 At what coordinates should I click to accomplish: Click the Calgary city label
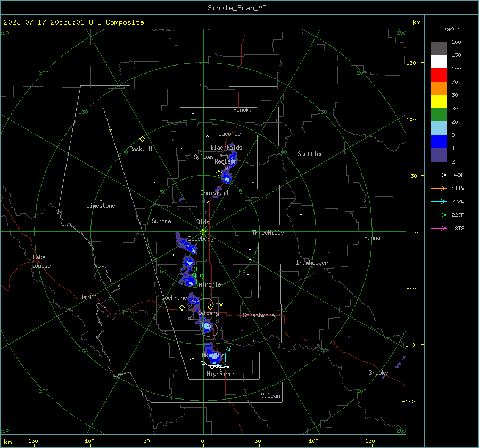[208, 313]
